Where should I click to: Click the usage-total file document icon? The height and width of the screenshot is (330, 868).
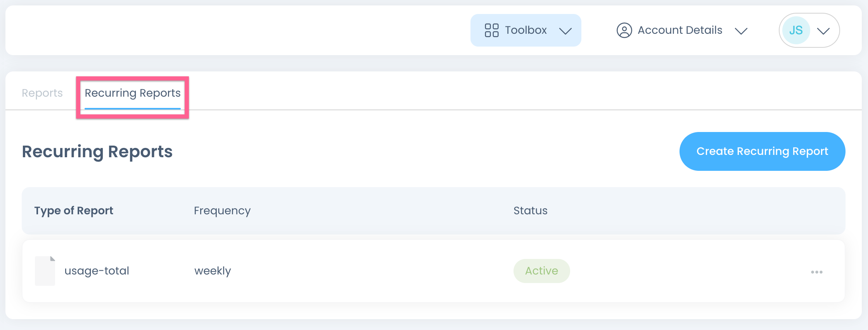point(45,271)
